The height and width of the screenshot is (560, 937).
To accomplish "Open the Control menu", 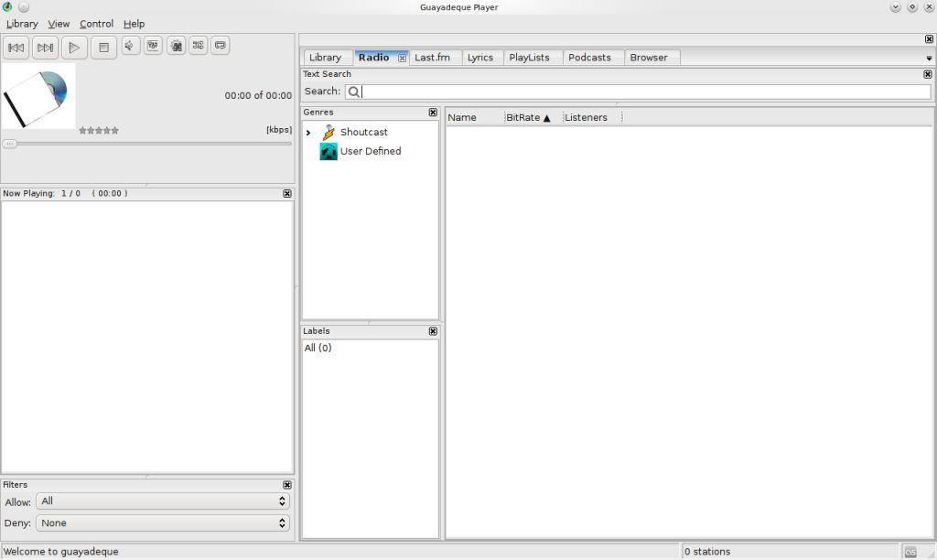I will click(96, 24).
